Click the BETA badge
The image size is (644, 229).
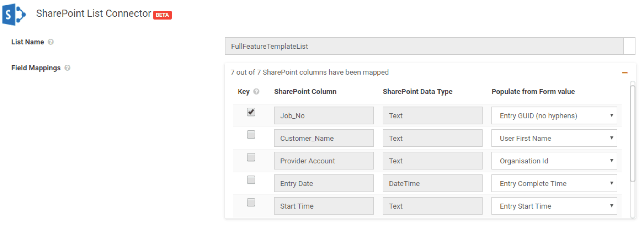click(163, 15)
